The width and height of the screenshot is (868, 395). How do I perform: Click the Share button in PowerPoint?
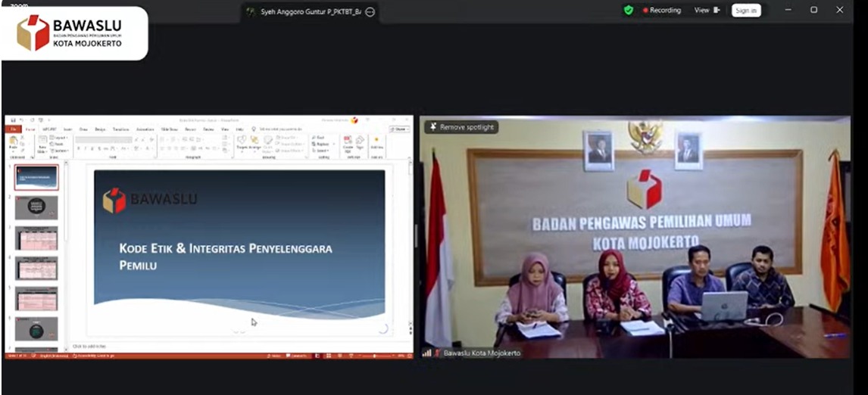point(399,129)
